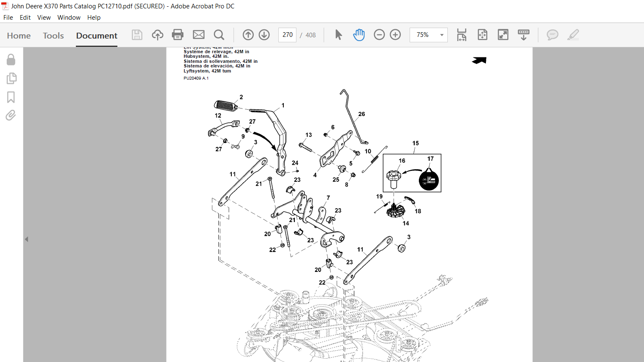Screen dimensions: 644x362
Task: Open the File menu
Action: (x=8, y=18)
